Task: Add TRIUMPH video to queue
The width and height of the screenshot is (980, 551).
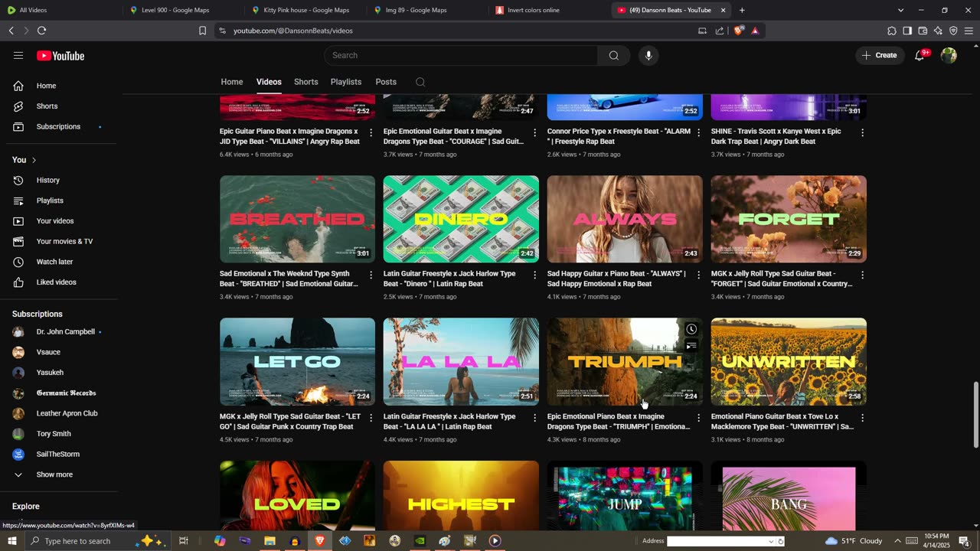Action: [691, 346]
